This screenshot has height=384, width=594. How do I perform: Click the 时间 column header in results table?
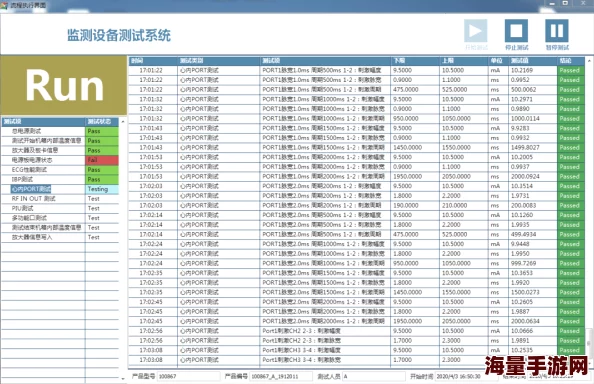coord(153,61)
